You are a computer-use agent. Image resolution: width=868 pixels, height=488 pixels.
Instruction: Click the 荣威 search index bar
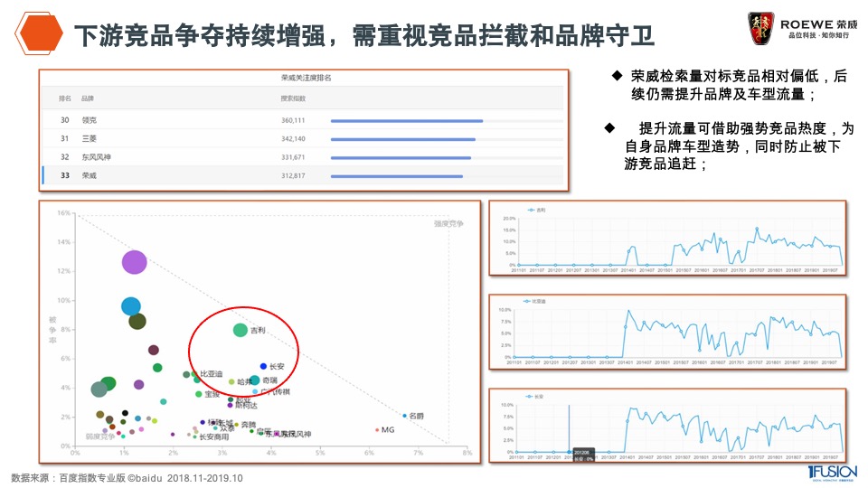coord(397,176)
